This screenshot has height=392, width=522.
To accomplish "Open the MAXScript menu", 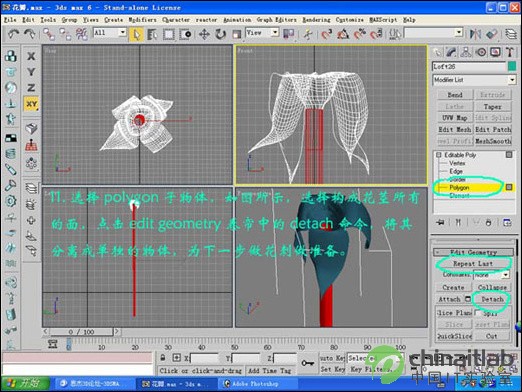I will pos(383,20).
